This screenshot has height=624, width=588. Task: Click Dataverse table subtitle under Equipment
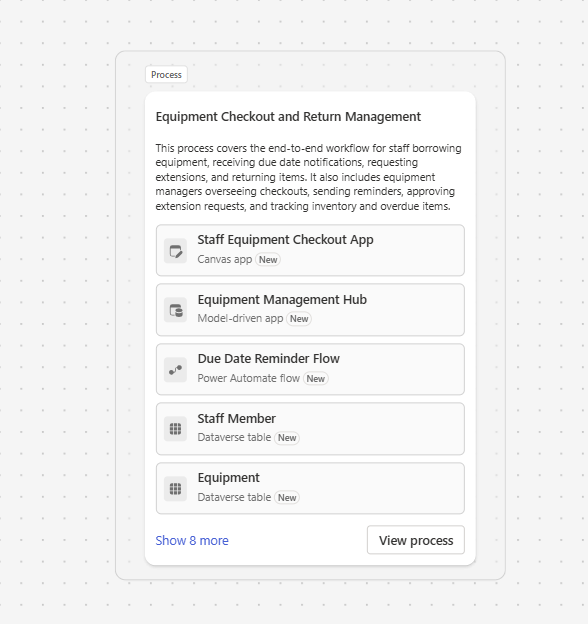click(x=234, y=497)
